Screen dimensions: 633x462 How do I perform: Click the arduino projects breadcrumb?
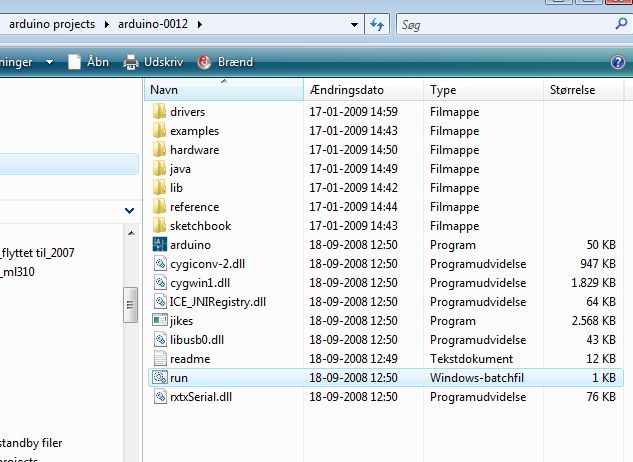[52, 24]
